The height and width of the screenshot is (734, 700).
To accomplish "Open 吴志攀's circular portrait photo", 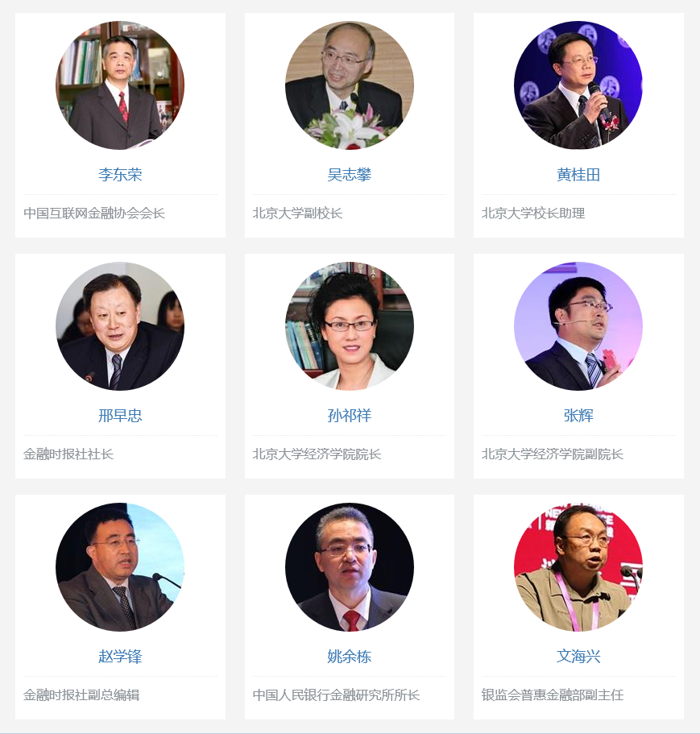I will pos(349,85).
